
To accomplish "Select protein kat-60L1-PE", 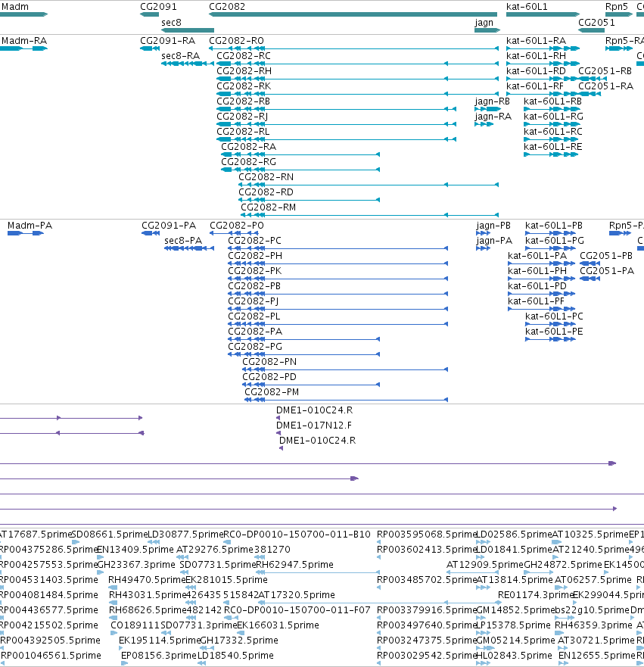I will (554, 332).
